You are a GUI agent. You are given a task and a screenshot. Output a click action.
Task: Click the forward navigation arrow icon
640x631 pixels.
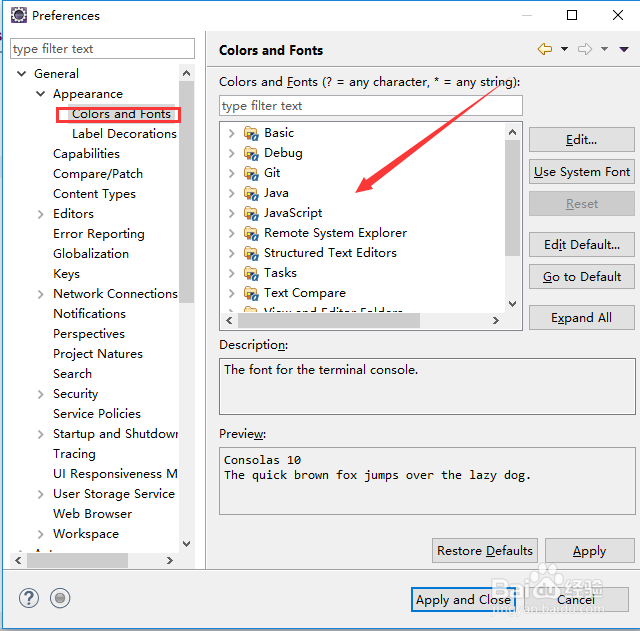(585, 49)
